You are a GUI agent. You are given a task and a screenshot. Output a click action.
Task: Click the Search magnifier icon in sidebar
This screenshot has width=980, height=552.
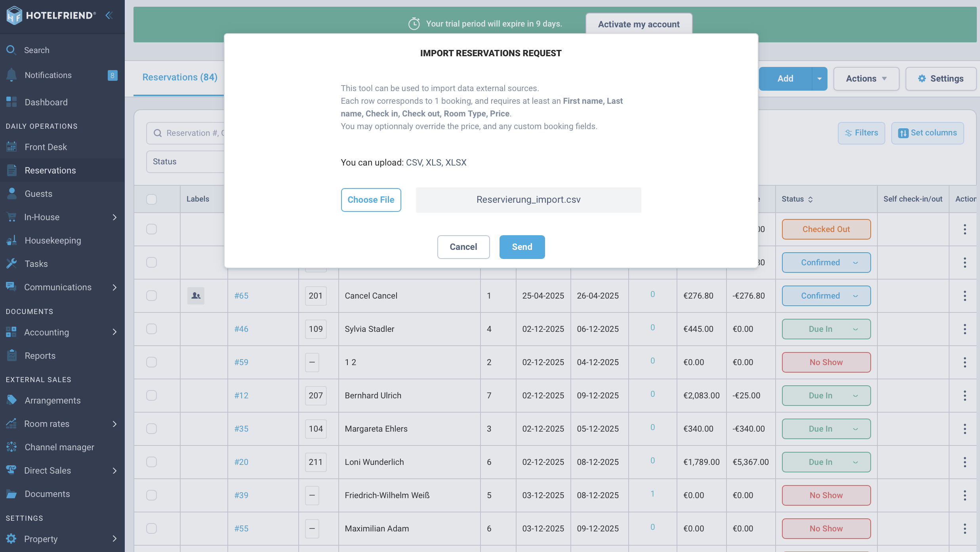pyautogui.click(x=11, y=50)
